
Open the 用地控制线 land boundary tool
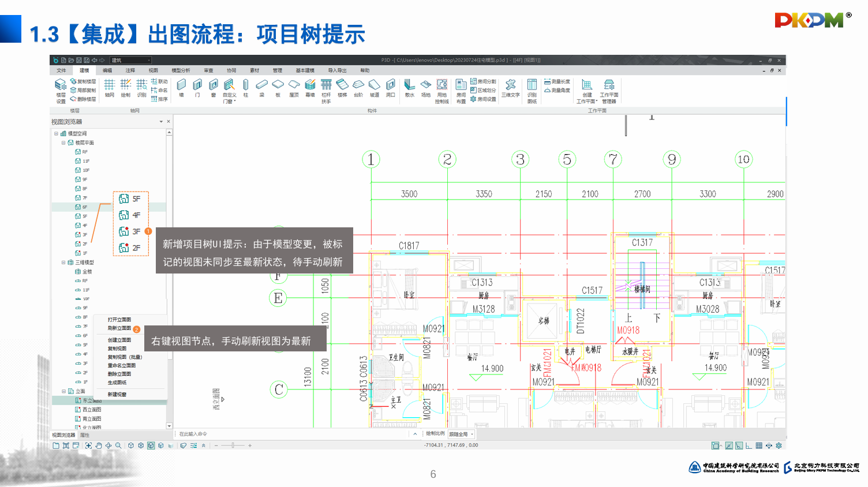[442, 91]
